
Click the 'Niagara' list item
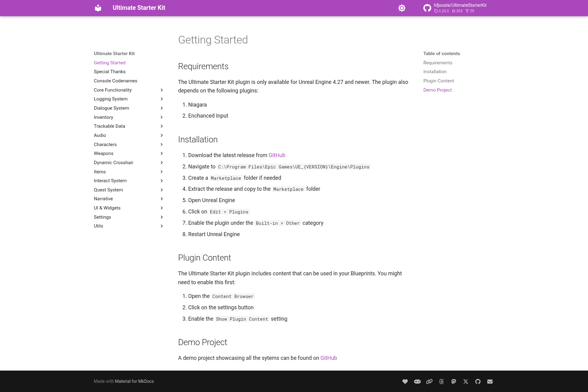click(198, 105)
